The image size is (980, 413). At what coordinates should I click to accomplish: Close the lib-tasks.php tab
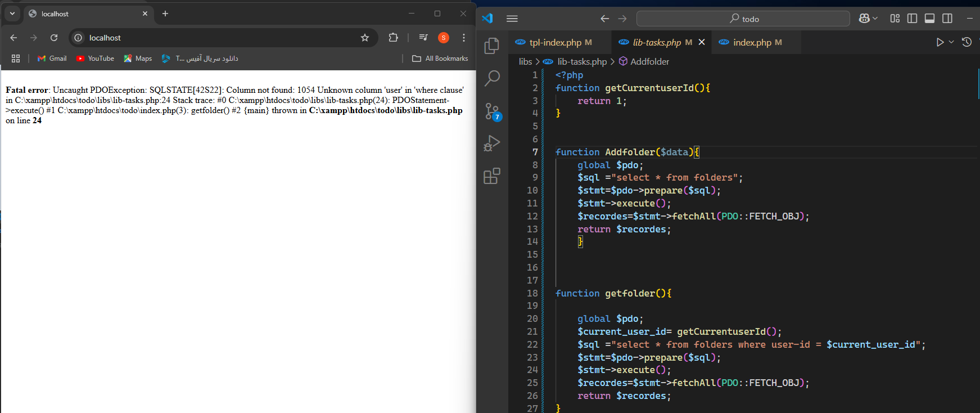pos(702,42)
